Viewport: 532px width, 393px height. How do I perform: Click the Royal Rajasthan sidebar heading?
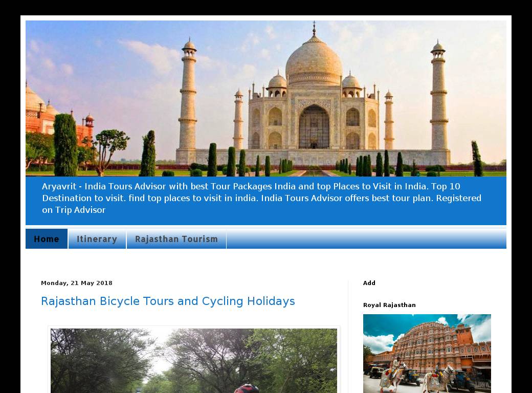click(389, 305)
